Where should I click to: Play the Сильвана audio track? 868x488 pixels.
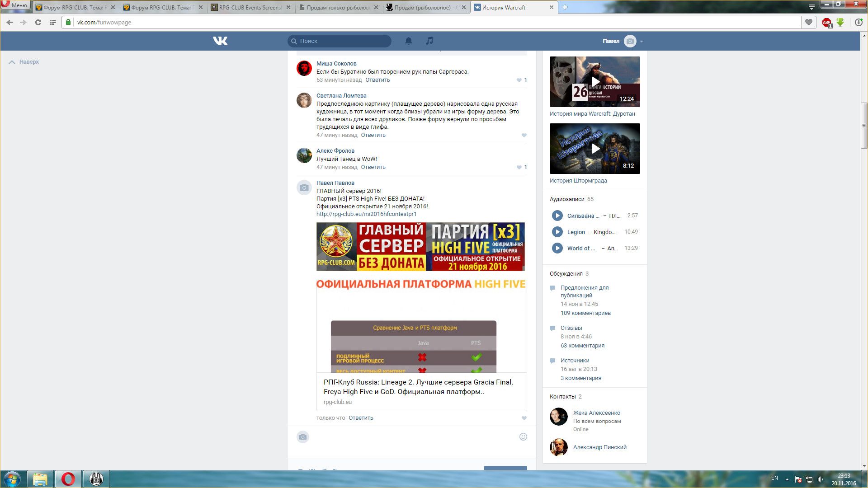557,216
